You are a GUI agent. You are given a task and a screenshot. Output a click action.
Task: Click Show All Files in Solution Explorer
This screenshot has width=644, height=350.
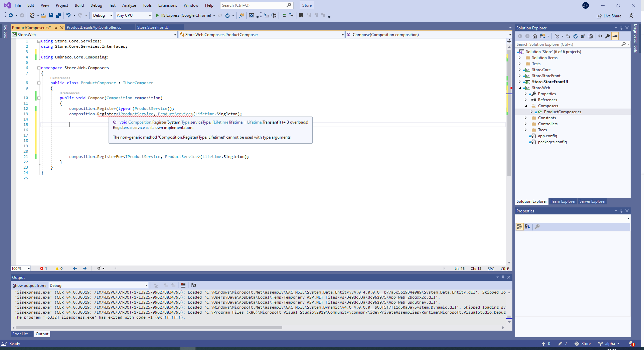[x=590, y=36]
